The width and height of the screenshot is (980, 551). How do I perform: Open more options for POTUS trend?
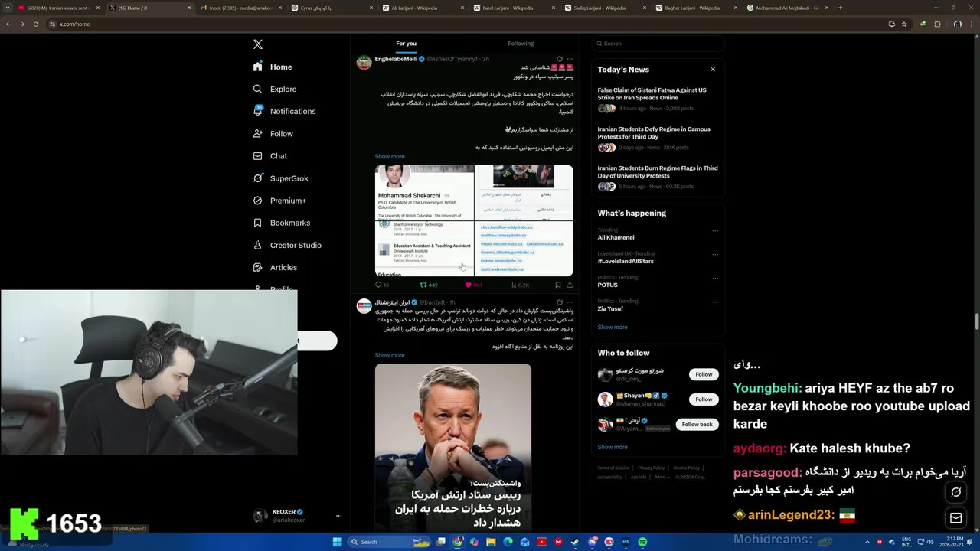(715, 278)
